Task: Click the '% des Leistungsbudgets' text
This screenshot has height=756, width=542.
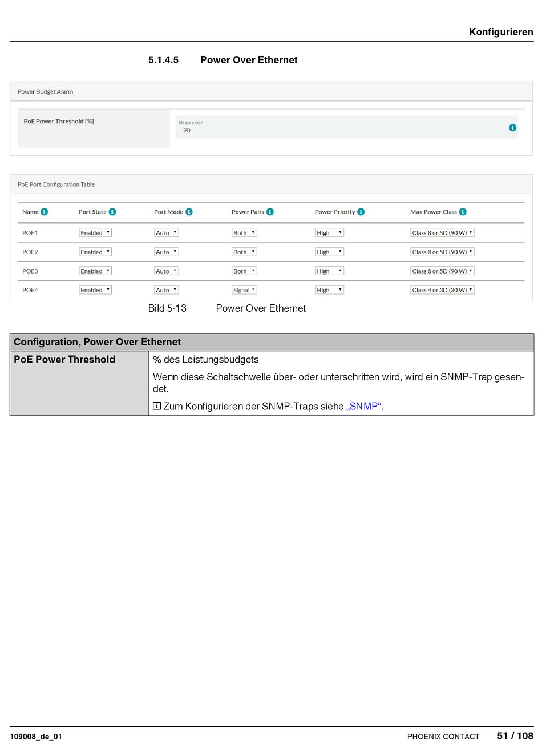Action: [206, 360]
